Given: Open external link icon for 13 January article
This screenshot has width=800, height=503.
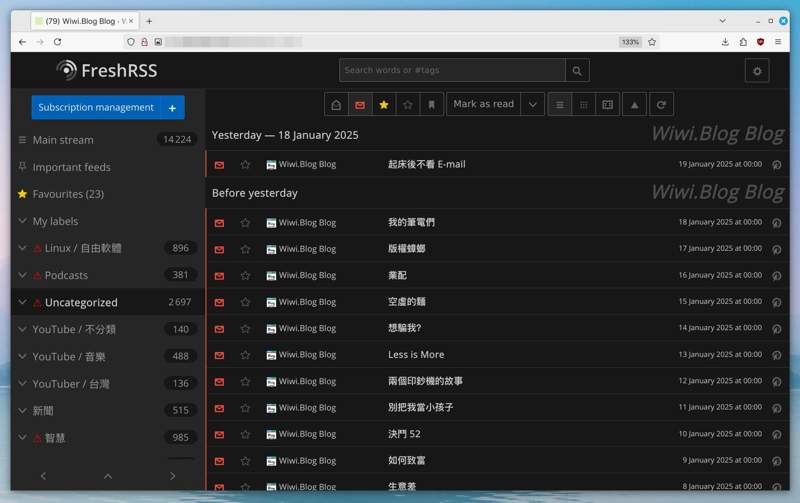Looking at the screenshot, I should coord(777,355).
